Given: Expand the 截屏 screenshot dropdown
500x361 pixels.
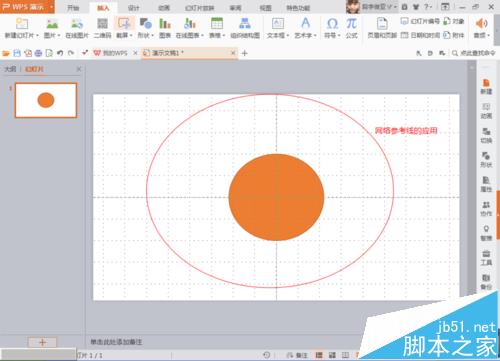Looking at the screenshot, I should coord(131,35).
